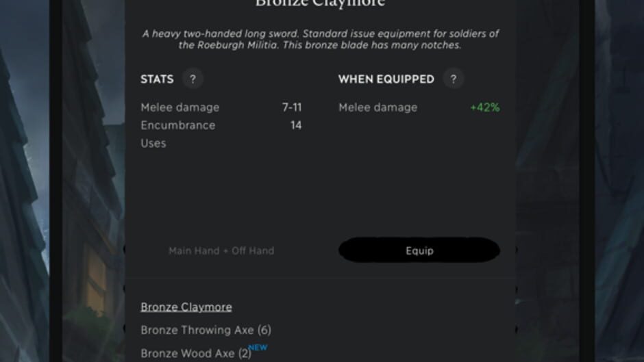Select Bronze Claymore in the item list

pyautogui.click(x=186, y=307)
